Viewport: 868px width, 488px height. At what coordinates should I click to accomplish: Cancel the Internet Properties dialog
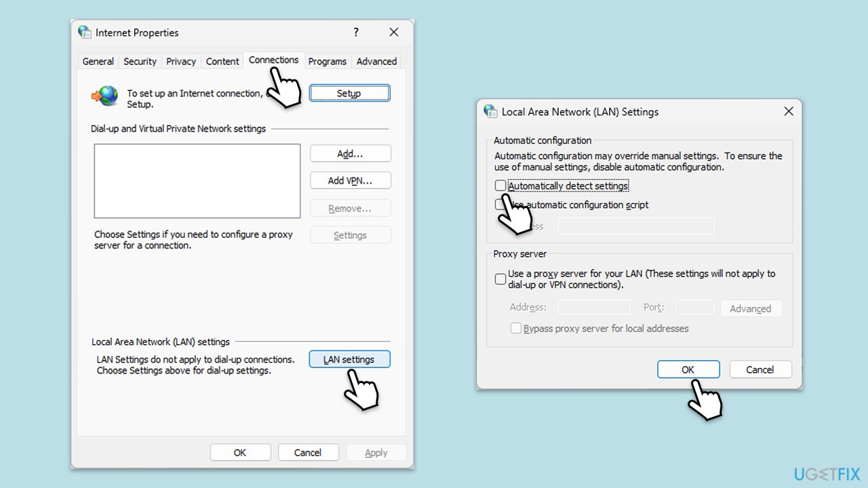pyautogui.click(x=308, y=452)
